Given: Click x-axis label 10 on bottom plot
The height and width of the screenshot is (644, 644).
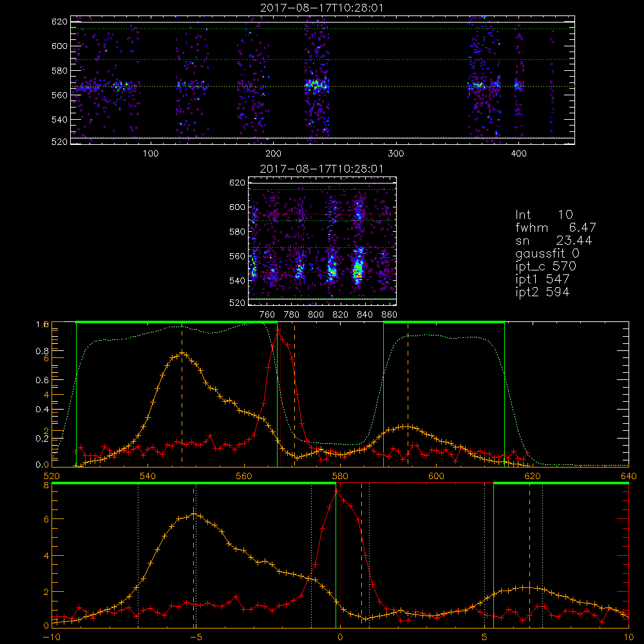Looking at the screenshot, I should pyautogui.click(x=629, y=638).
